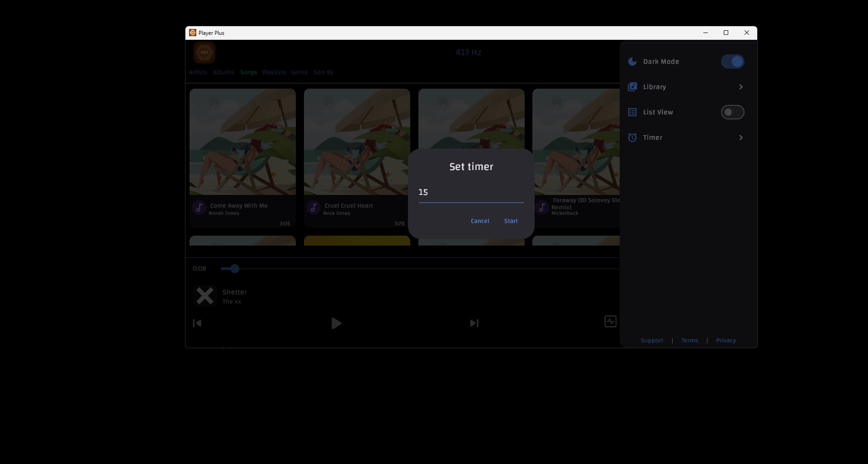The width and height of the screenshot is (868, 464).
Task: Open the Terms link
Action: tap(689, 341)
